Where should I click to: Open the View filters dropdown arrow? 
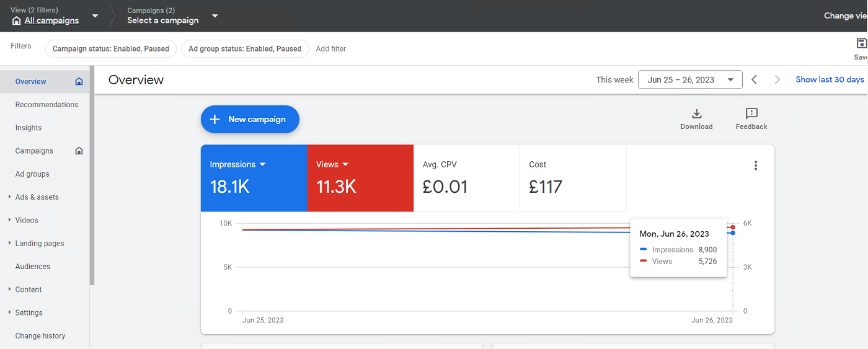pyautogui.click(x=95, y=15)
